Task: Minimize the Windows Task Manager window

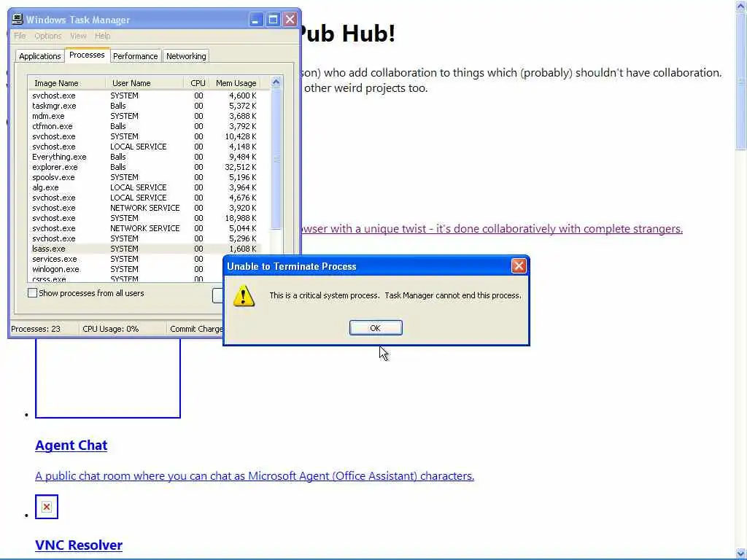Action: coord(256,20)
